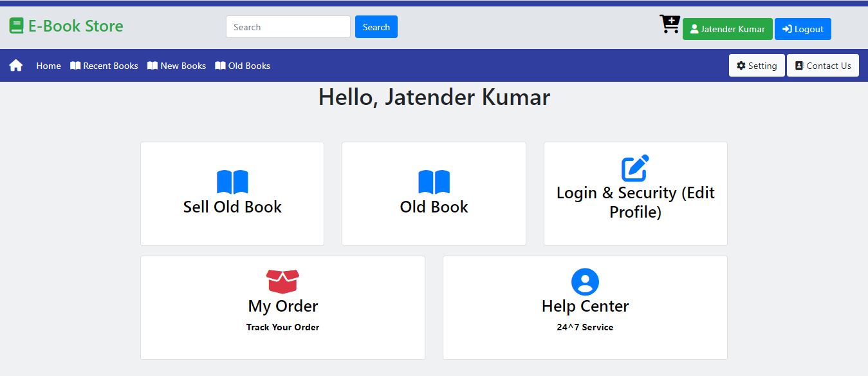Open the Help Center card
868x376 pixels.
(x=585, y=307)
